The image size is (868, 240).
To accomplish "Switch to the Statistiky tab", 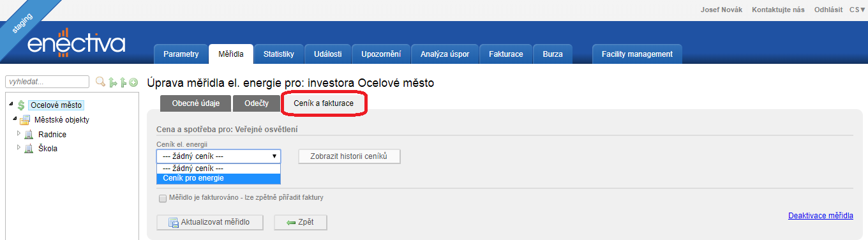I will [x=278, y=54].
